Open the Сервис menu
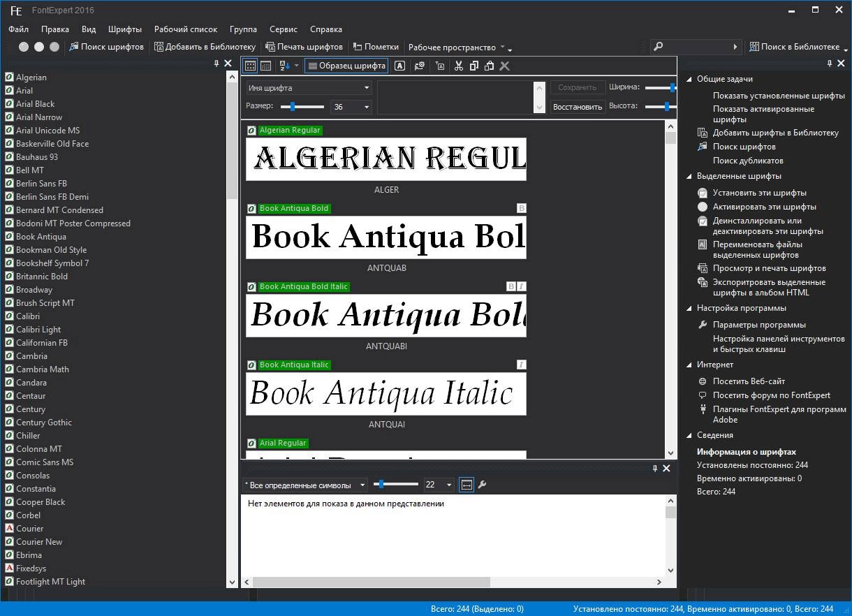The height and width of the screenshot is (616, 852). pos(284,29)
